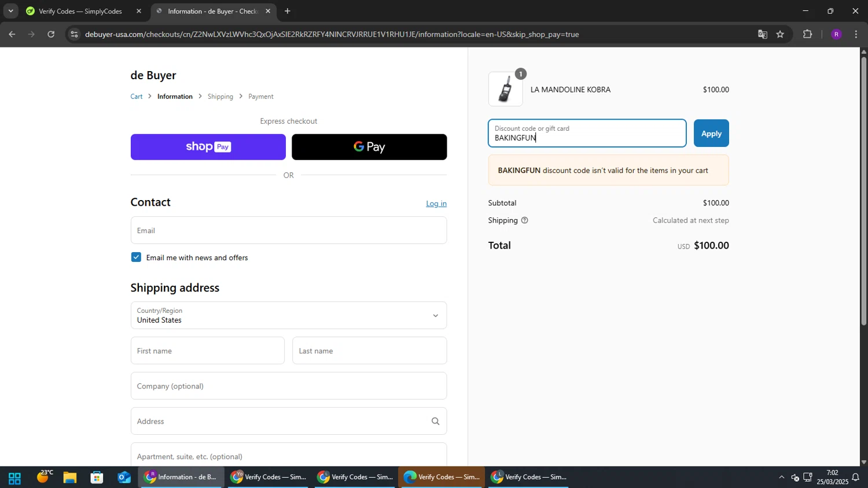The image size is (868, 488).
Task: Click the Google Pay express checkout button
Action: click(x=369, y=147)
